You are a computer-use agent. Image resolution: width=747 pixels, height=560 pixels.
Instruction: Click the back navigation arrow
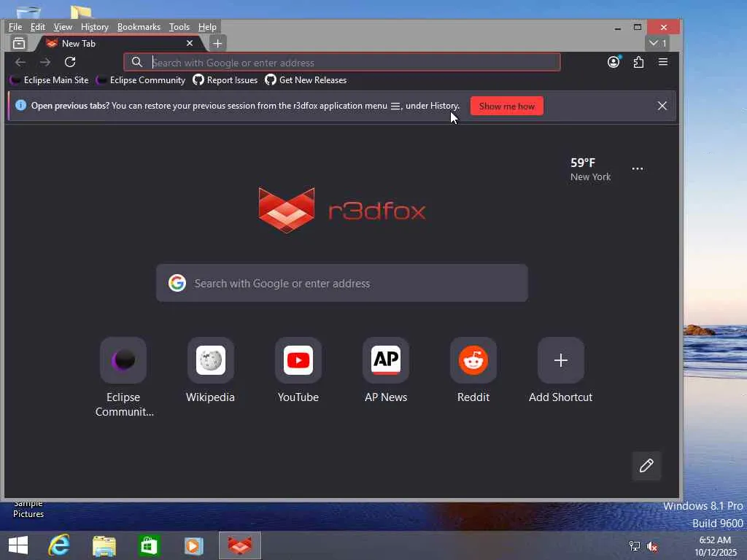click(20, 62)
